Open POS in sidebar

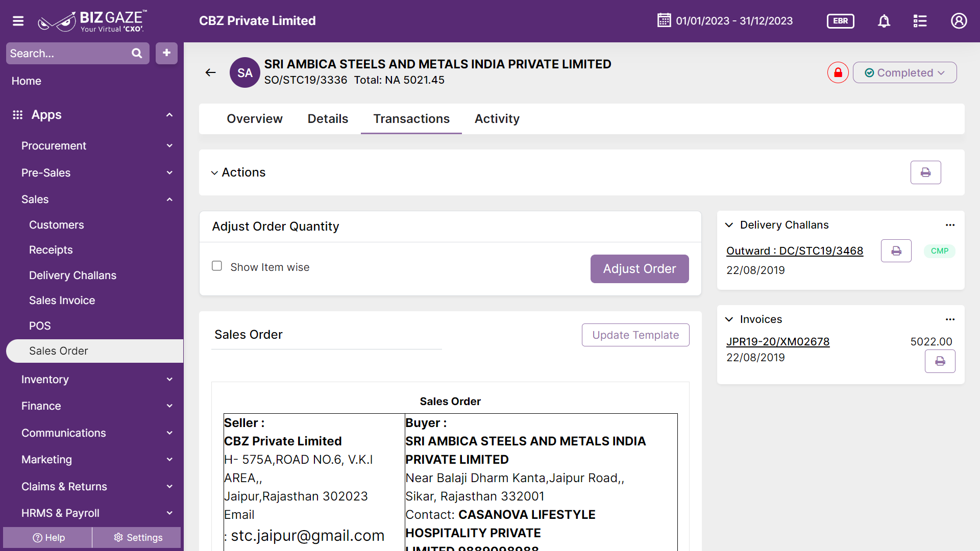point(40,326)
